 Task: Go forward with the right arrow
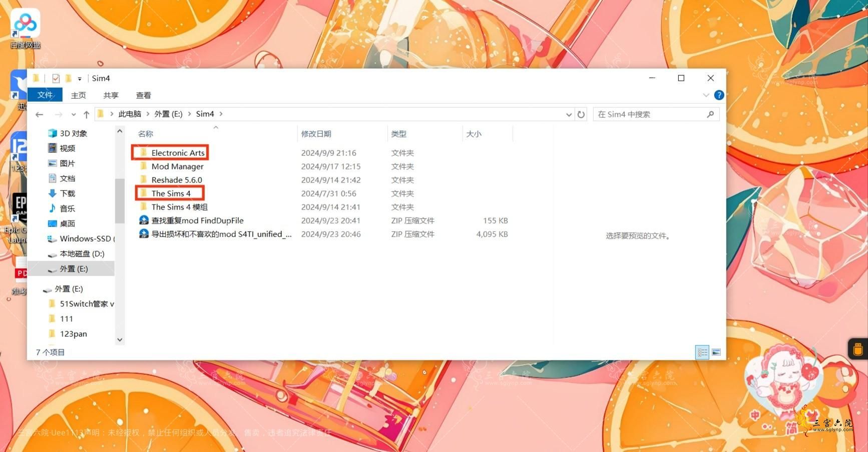[58, 114]
